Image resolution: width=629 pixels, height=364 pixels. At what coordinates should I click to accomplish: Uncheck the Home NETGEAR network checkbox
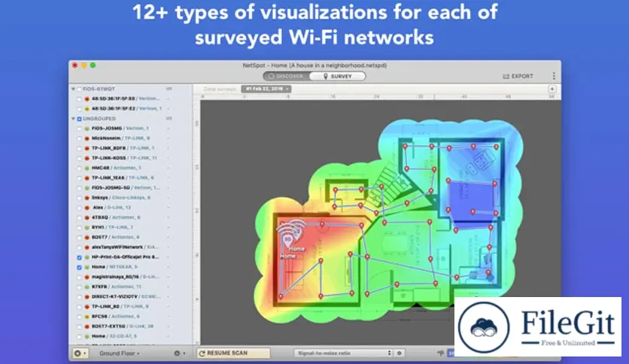[x=79, y=268]
